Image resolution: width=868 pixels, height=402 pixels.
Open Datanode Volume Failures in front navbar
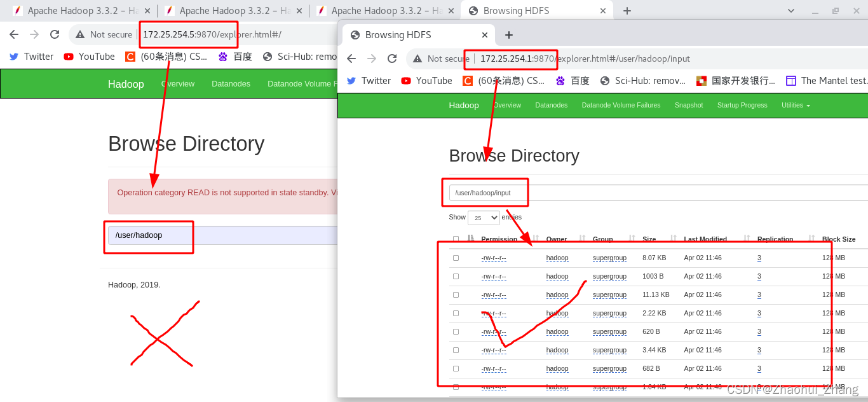(621, 105)
